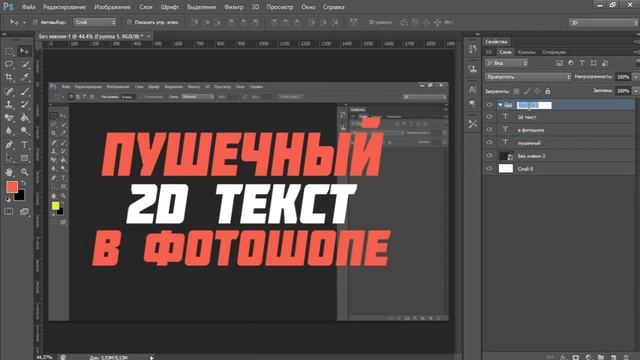Enable the Показать упр. элем. checkbox
640x360 pixels.
tap(129, 22)
